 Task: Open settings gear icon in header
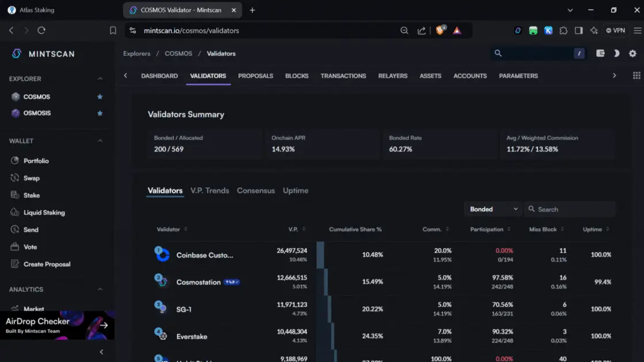point(632,53)
